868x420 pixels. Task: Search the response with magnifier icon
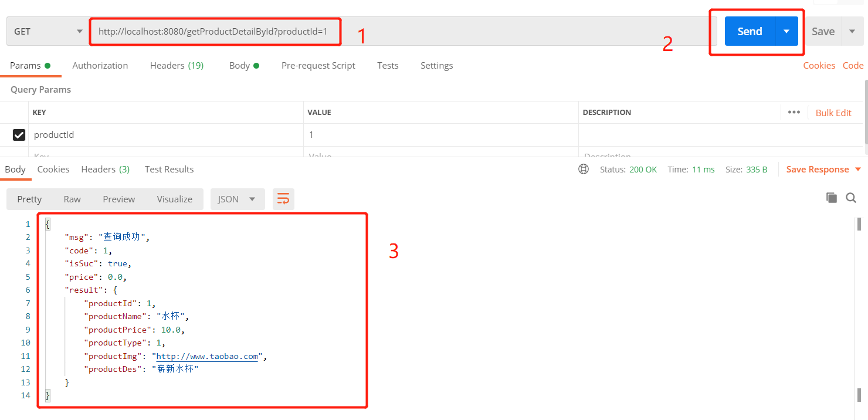click(x=851, y=198)
